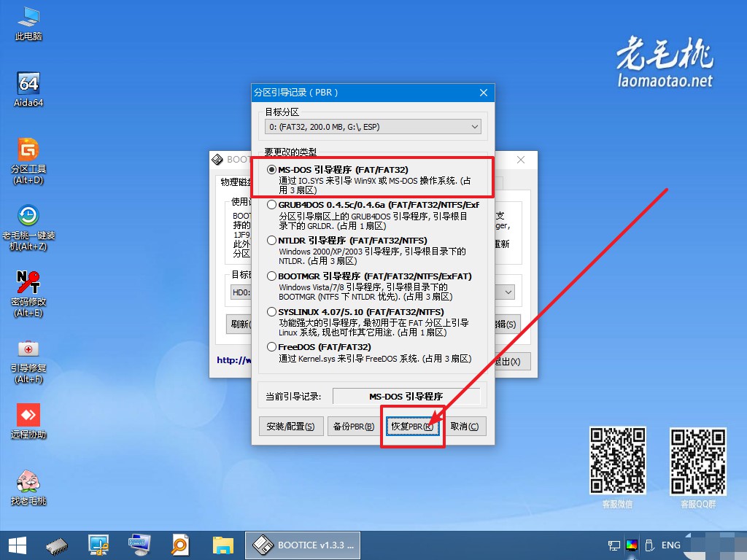Select GRUB4DOS 0.4.5c/0.4.6a radio option
Screen dimensions: 747x560
[x=271, y=205]
